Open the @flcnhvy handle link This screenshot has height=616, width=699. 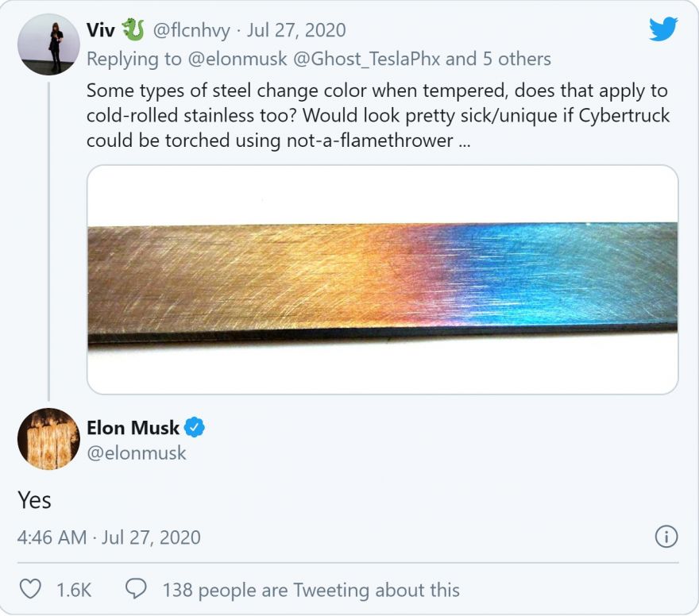[x=191, y=30]
